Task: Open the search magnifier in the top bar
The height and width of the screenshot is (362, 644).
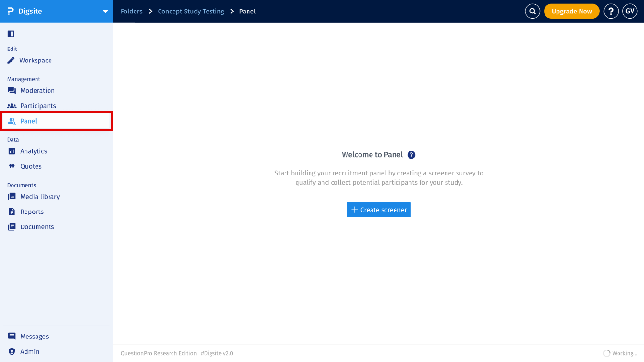Action: (532, 11)
